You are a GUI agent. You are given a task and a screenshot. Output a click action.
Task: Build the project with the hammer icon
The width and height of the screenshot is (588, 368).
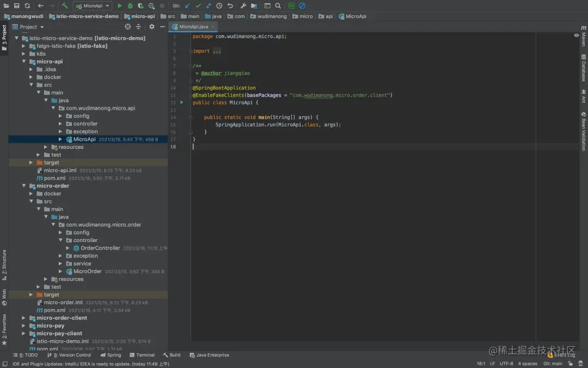pos(64,5)
